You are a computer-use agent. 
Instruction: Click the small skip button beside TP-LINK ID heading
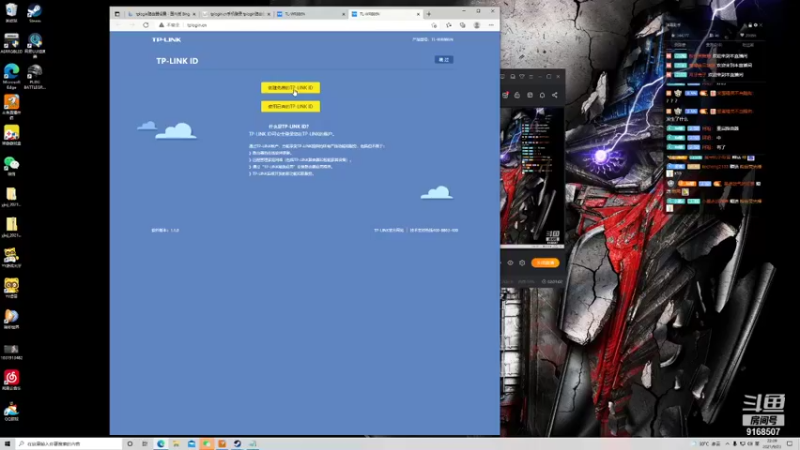tap(444, 60)
